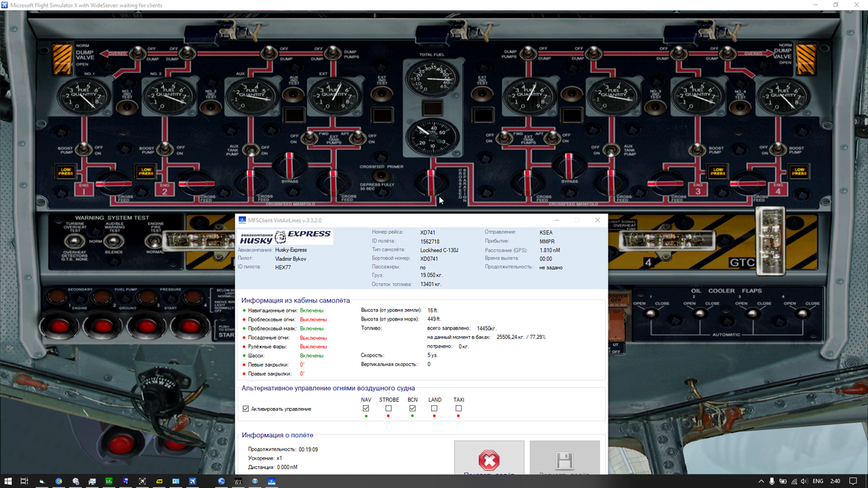This screenshot has width=868, height=488.
Task: Turn the ENG 1 crossfeed valve knob
Action: click(113, 184)
